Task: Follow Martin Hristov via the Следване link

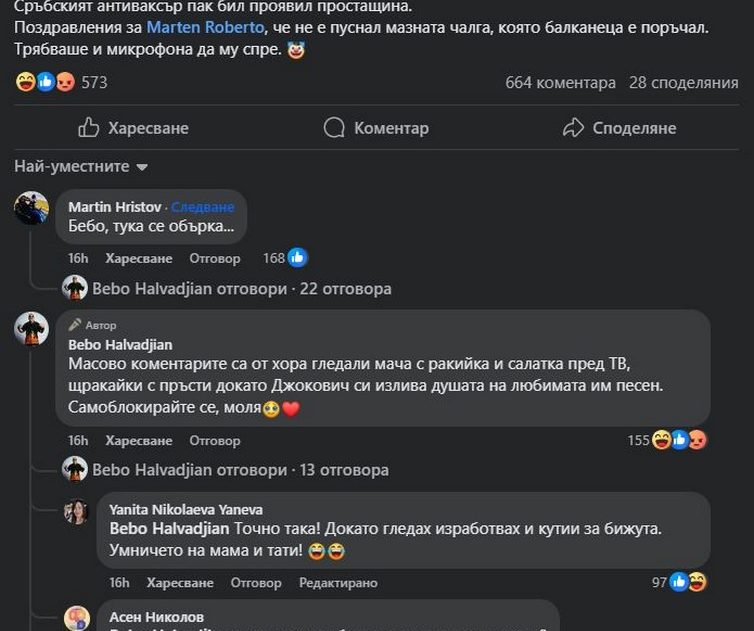Action: [203, 207]
